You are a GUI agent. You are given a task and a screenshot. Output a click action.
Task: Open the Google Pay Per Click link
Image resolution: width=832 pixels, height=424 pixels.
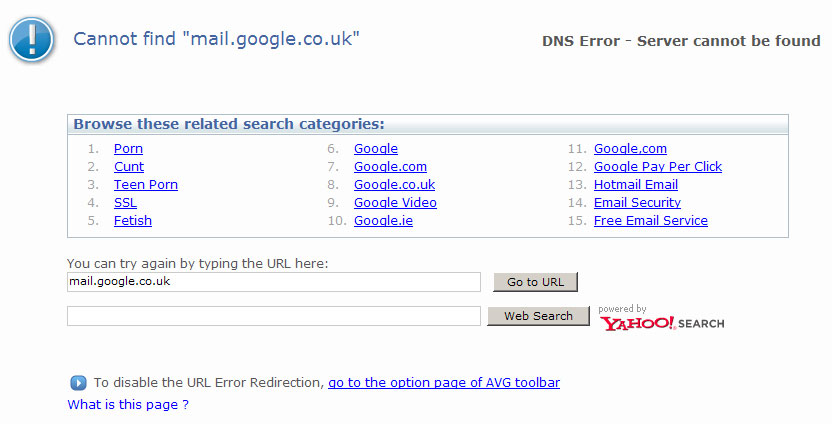pos(657,167)
